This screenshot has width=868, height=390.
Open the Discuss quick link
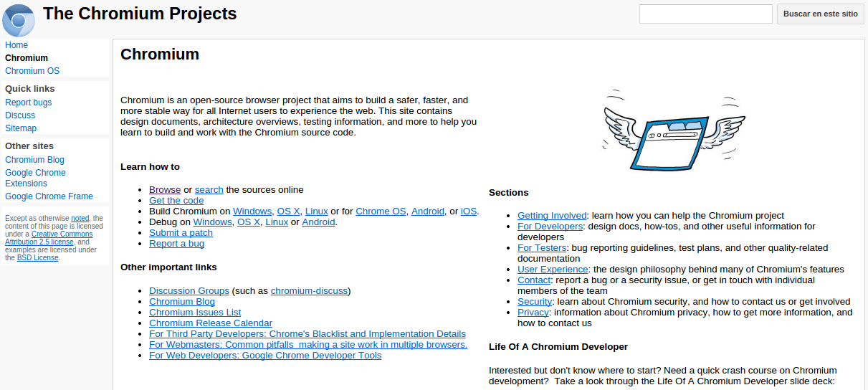(20, 115)
